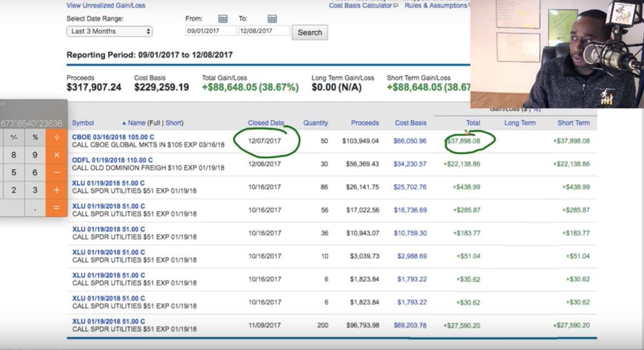Sort the table by Closed Date
Screen dimensions: 644x350
(x=266, y=123)
